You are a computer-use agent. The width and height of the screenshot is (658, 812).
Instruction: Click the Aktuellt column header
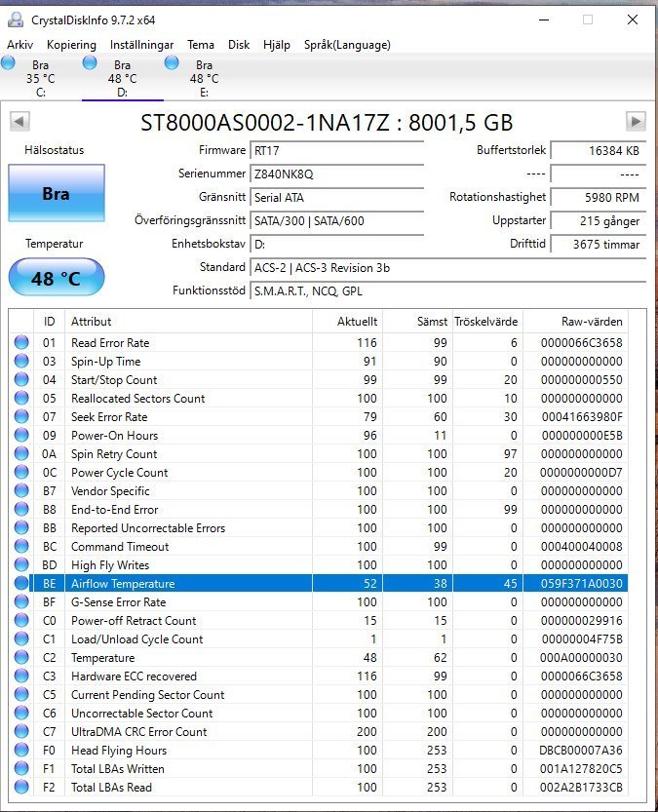pyautogui.click(x=347, y=321)
